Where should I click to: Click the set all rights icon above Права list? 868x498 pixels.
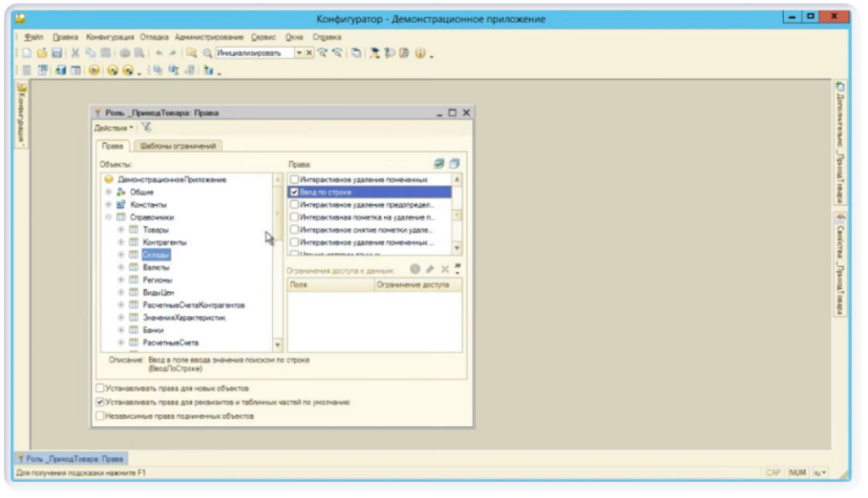pyautogui.click(x=439, y=163)
